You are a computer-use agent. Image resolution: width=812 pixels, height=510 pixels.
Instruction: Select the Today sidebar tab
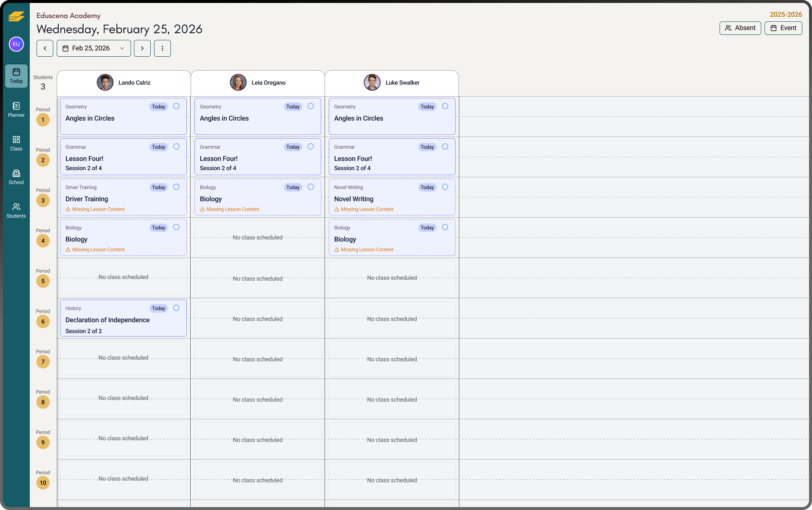pyautogui.click(x=16, y=76)
